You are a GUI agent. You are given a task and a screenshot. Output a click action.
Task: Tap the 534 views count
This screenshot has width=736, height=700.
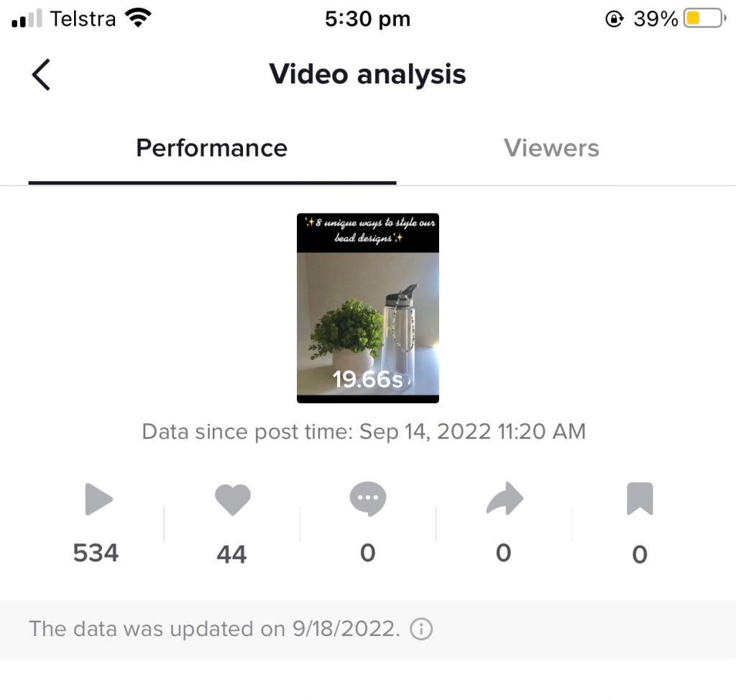[x=96, y=553]
